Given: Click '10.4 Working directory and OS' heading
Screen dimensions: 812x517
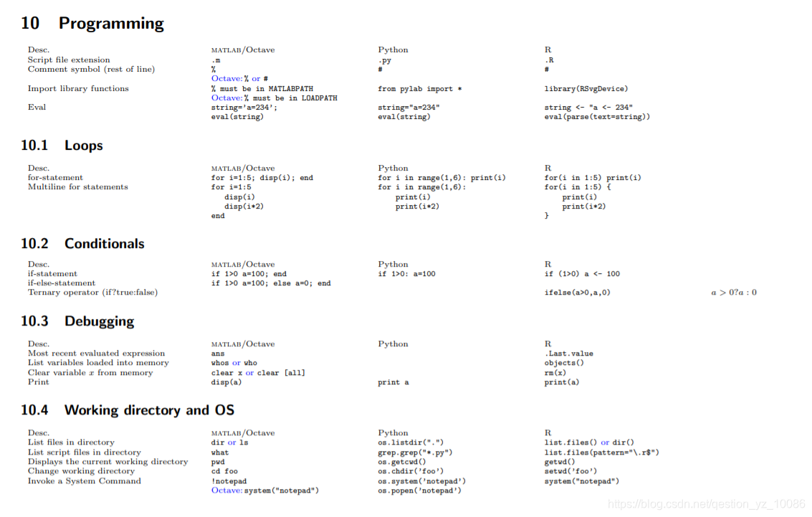Looking at the screenshot, I should pos(128,410).
